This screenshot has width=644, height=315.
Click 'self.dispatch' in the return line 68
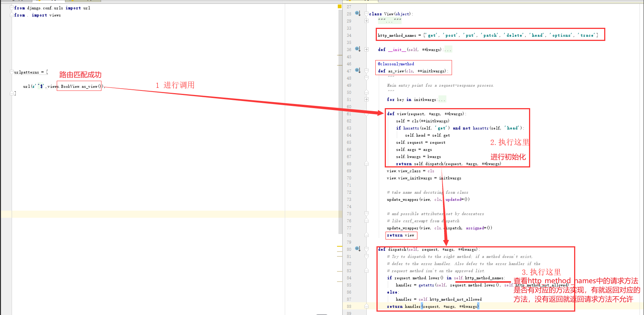click(429, 164)
